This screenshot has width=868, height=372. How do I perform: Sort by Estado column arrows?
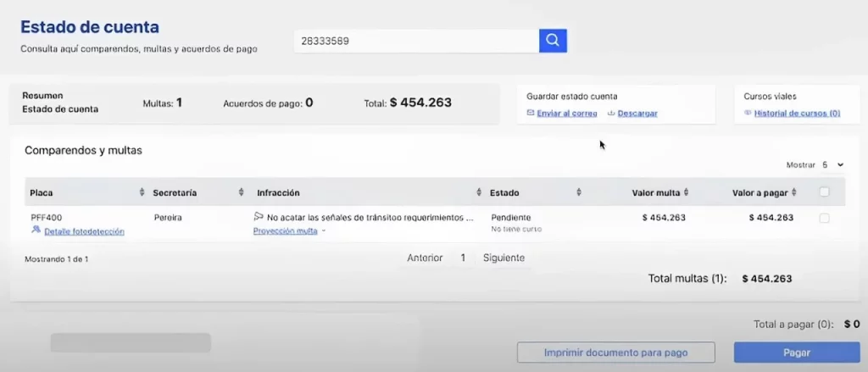[579, 192]
